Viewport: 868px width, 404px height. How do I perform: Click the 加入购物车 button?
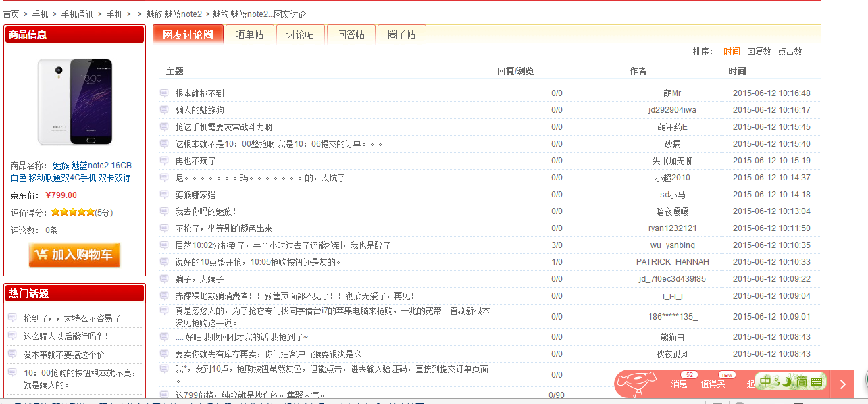[x=74, y=255]
